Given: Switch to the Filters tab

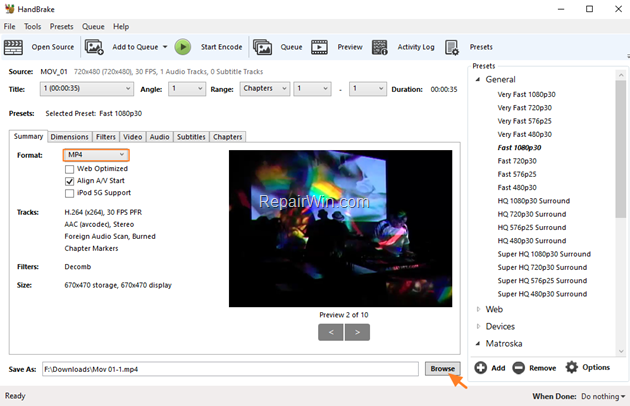Looking at the screenshot, I should pos(106,137).
